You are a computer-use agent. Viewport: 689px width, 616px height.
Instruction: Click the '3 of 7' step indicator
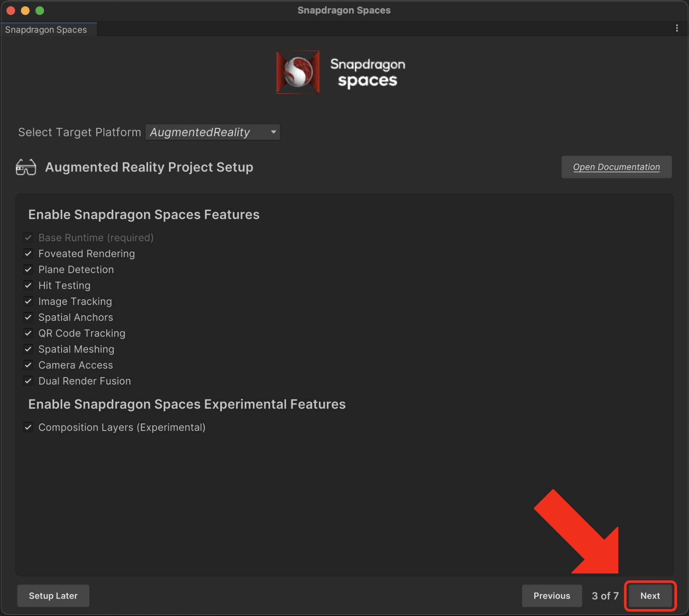pos(605,596)
